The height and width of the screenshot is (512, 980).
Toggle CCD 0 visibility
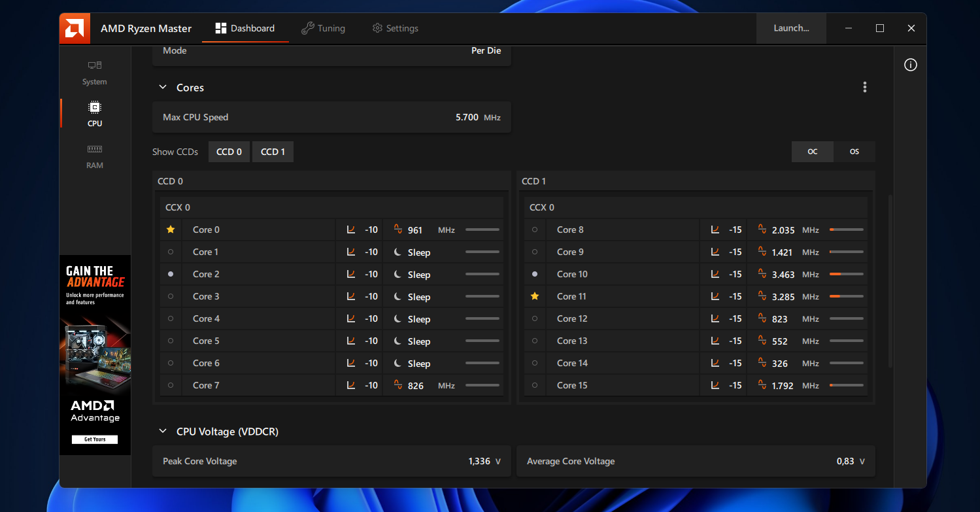pos(229,152)
